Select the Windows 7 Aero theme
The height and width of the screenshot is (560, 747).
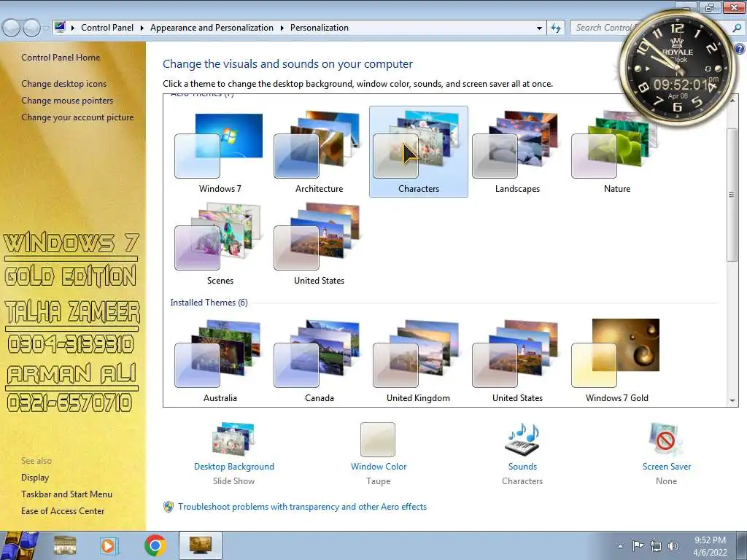click(x=220, y=152)
